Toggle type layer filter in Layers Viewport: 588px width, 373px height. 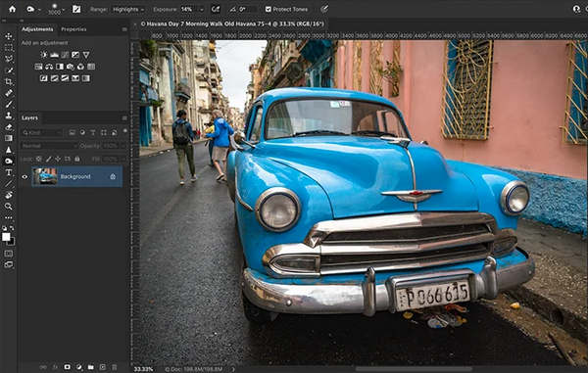pyautogui.click(x=93, y=132)
